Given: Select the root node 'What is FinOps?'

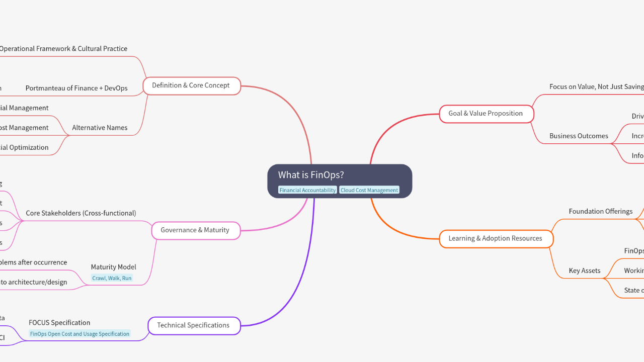Looking at the screenshot, I should coord(340,180).
